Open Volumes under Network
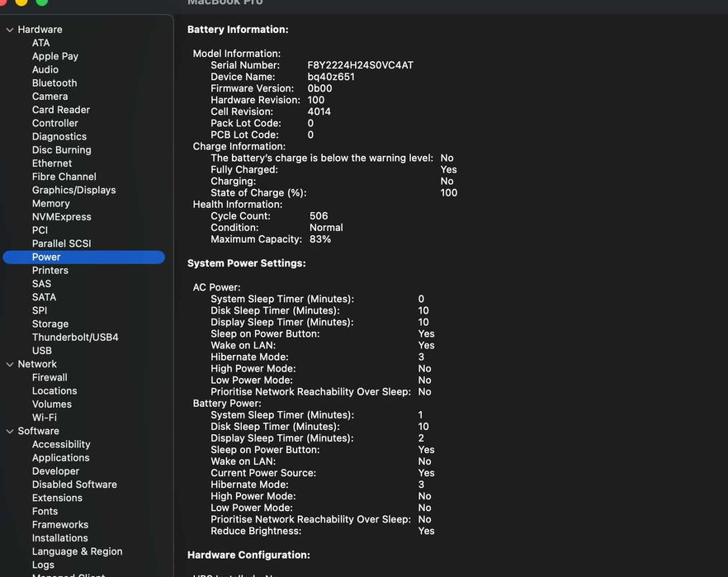Image resolution: width=728 pixels, height=577 pixels. 51,404
